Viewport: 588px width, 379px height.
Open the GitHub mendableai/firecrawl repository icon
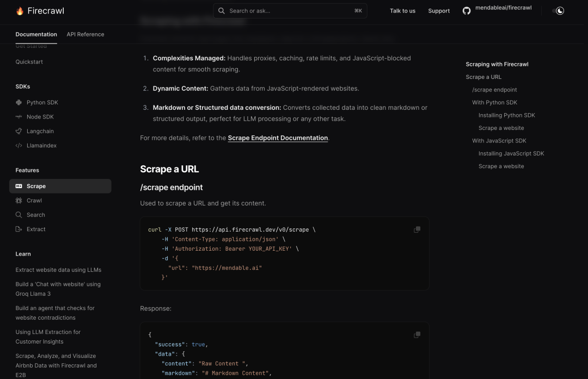(466, 11)
